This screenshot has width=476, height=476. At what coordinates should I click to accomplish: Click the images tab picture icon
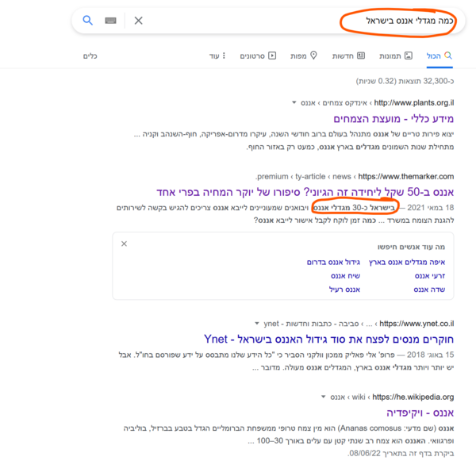[x=409, y=56]
